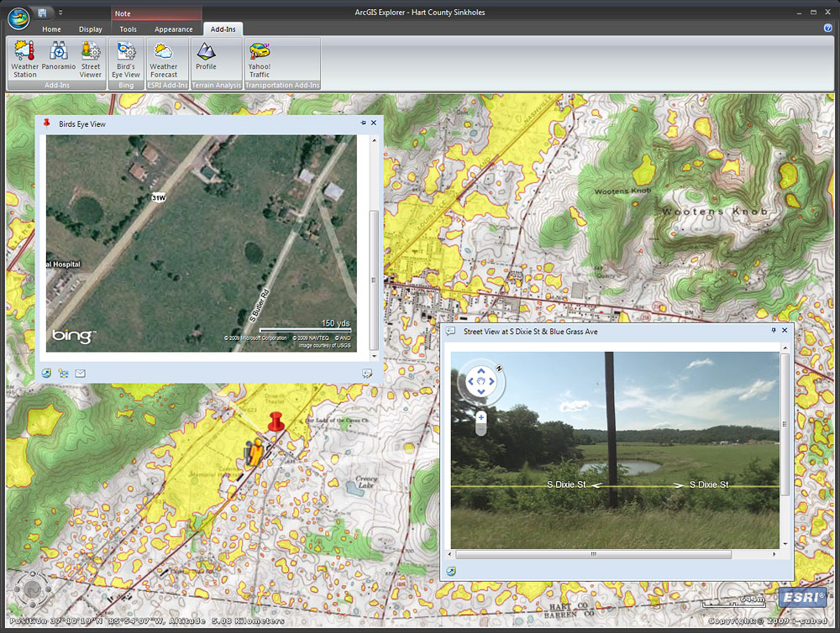Open help via the question mark icon

tap(827, 28)
